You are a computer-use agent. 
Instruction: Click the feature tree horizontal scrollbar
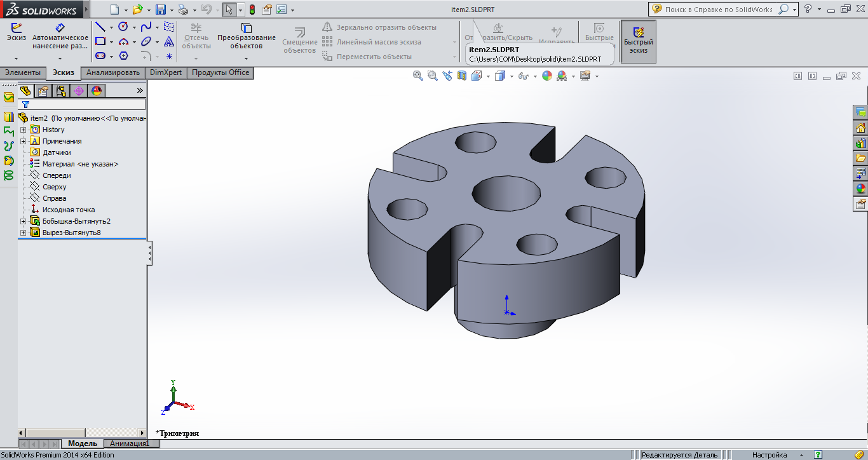click(82, 433)
